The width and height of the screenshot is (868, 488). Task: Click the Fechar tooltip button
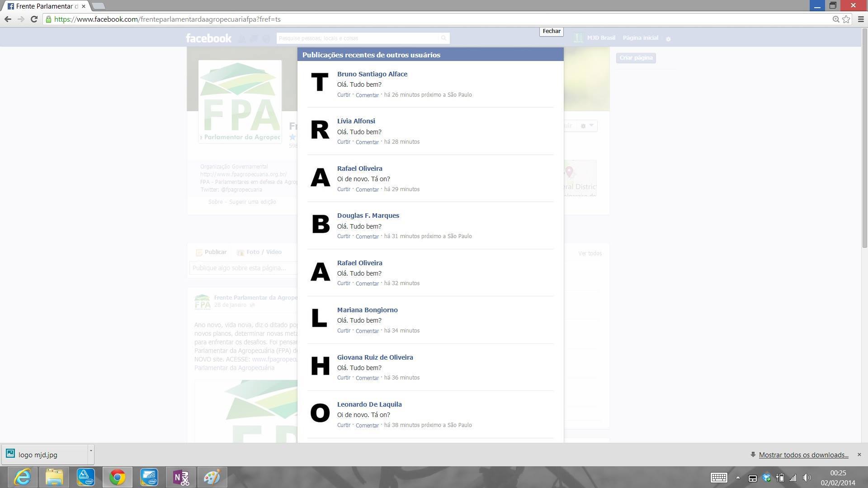pos(551,31)
